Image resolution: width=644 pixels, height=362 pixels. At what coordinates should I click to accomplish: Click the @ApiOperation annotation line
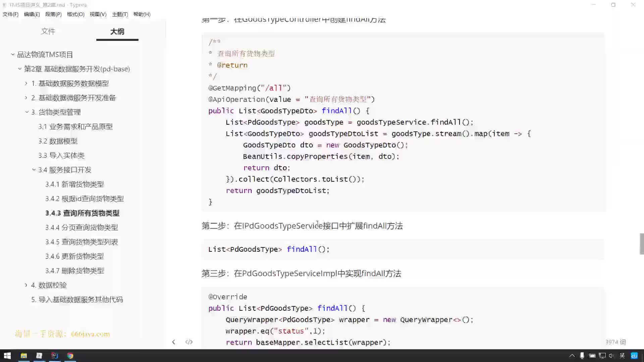291,99
